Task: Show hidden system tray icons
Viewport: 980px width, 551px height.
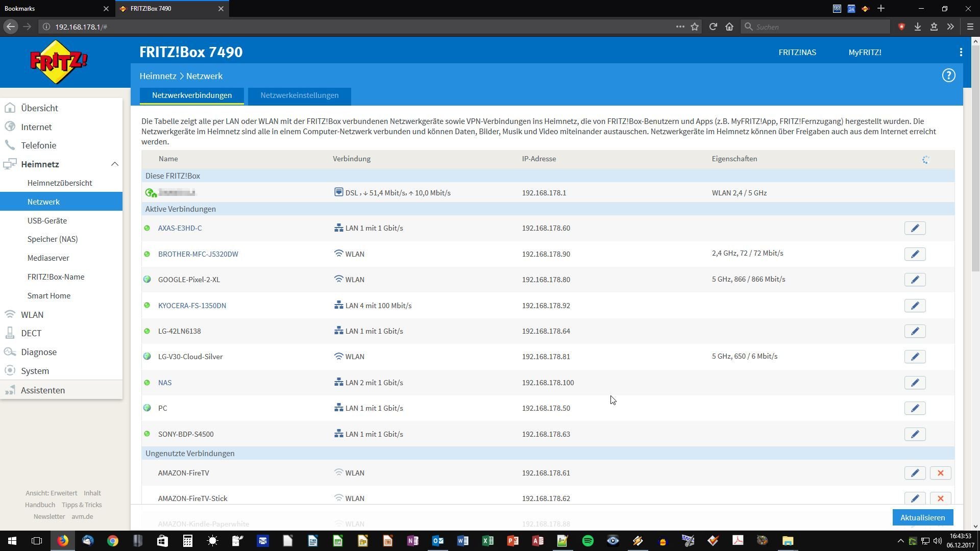Action: [x=900, y=541]
